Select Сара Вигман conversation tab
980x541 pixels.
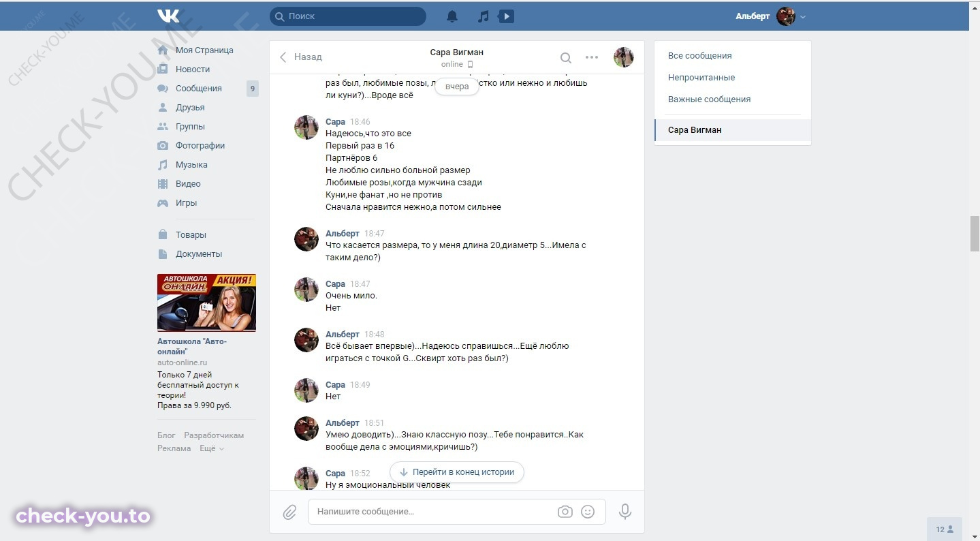[733, 130]
